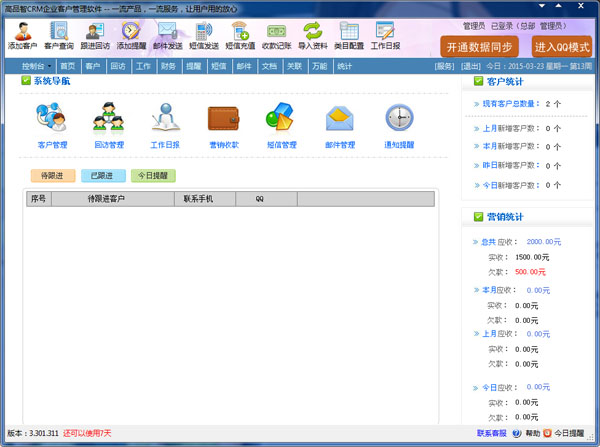This screenshot has width=600, height=447.
Task: Click 现有客户总数量 statistic
Action: pyautogui.click(x=517, y=104)
